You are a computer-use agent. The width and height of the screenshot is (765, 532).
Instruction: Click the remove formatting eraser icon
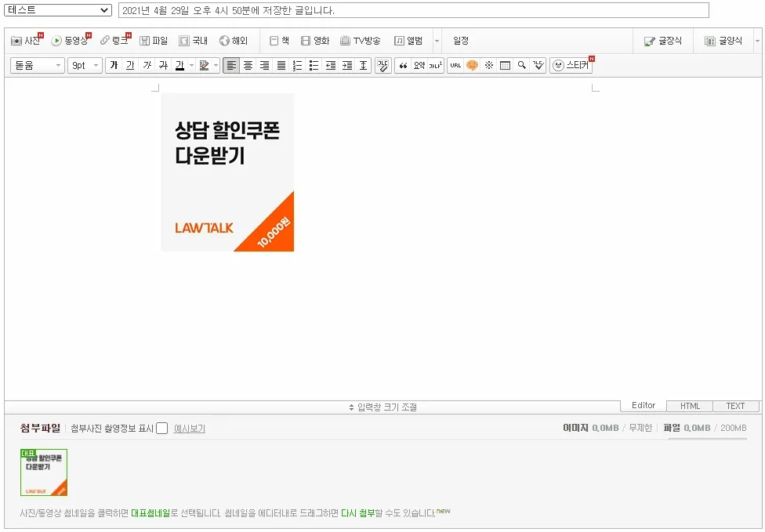click(x=383, y=65)
